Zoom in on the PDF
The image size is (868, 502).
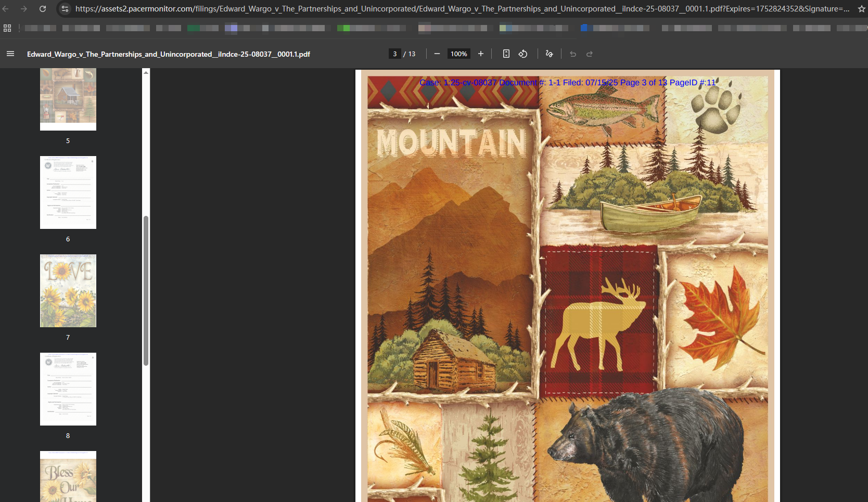click(481, 54)
